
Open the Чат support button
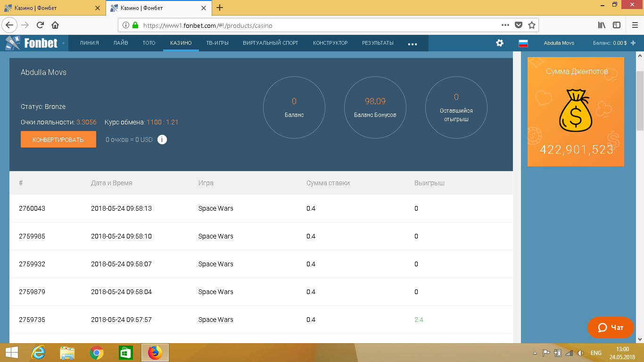[611, 327]
